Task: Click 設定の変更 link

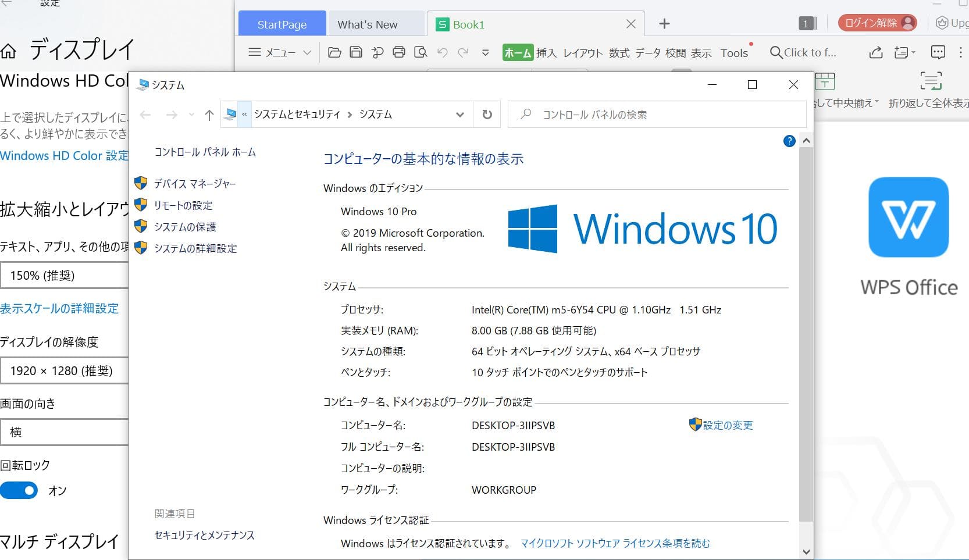Action: coord(728,425)
